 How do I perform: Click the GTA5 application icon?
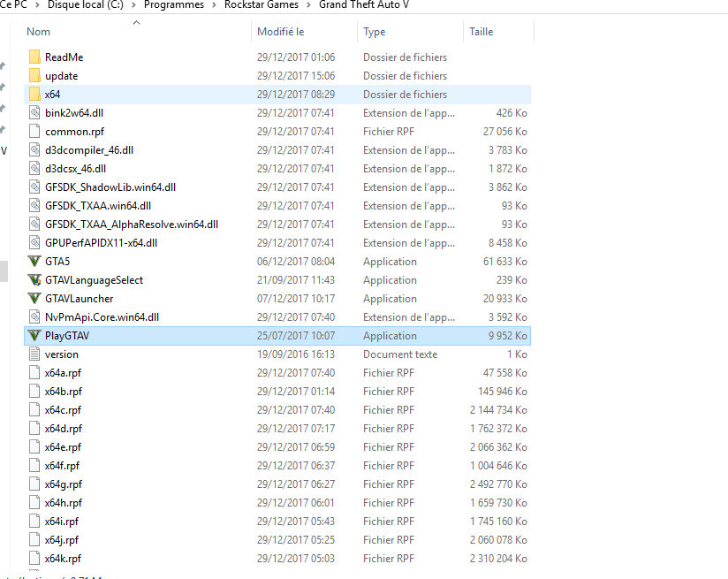point(34,262)
